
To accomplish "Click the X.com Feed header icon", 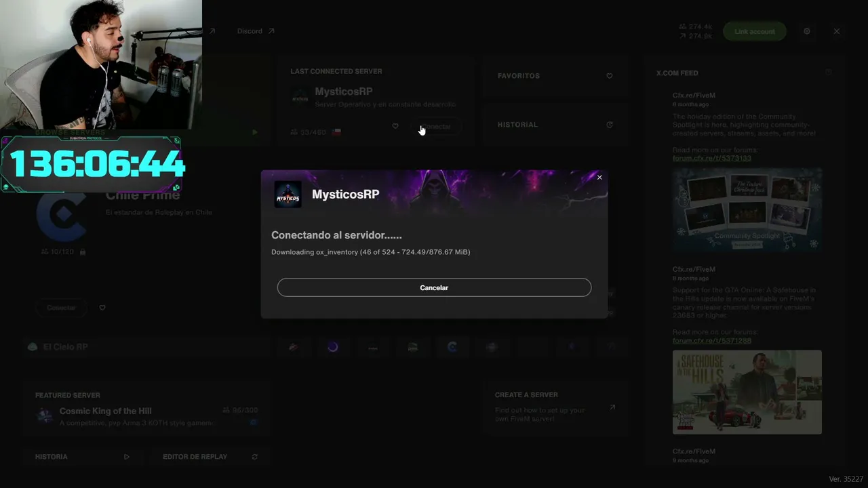I will click(828, 73).
